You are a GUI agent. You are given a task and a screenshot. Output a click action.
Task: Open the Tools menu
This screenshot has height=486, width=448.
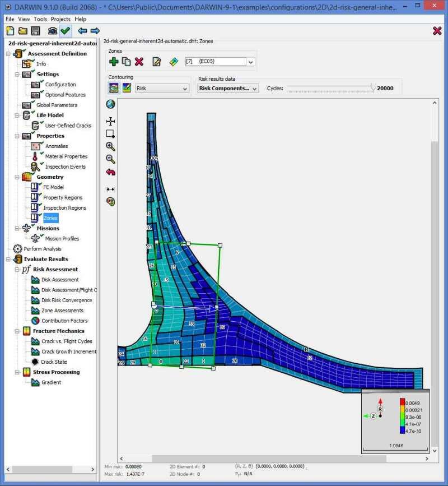pos(40,18)
